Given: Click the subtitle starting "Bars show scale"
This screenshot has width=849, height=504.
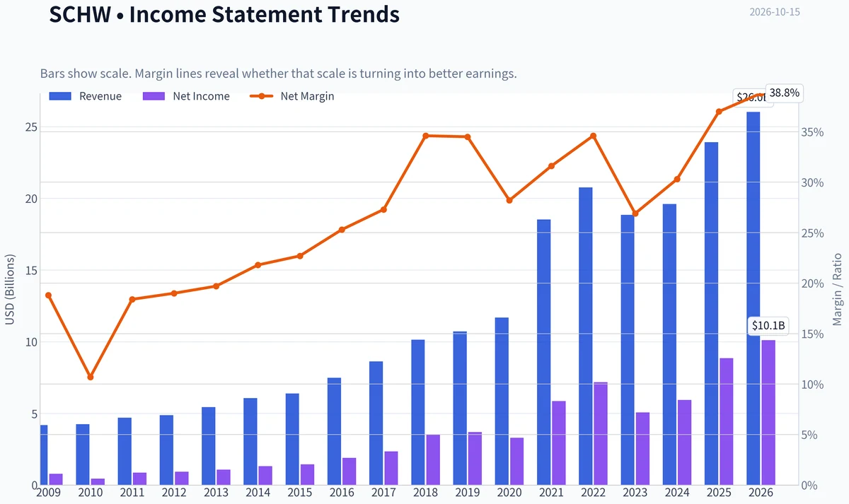Looking at the screenshot, I should (279, 74).
